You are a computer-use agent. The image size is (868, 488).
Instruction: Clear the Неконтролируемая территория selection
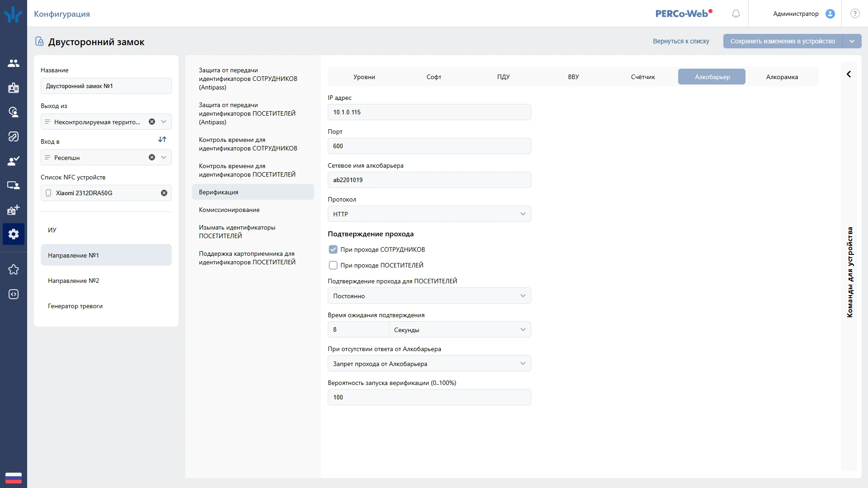click(152, 122)
